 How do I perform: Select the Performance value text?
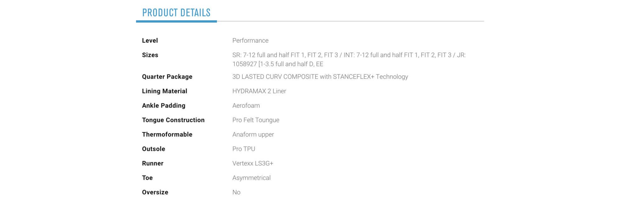click(250, 41)
